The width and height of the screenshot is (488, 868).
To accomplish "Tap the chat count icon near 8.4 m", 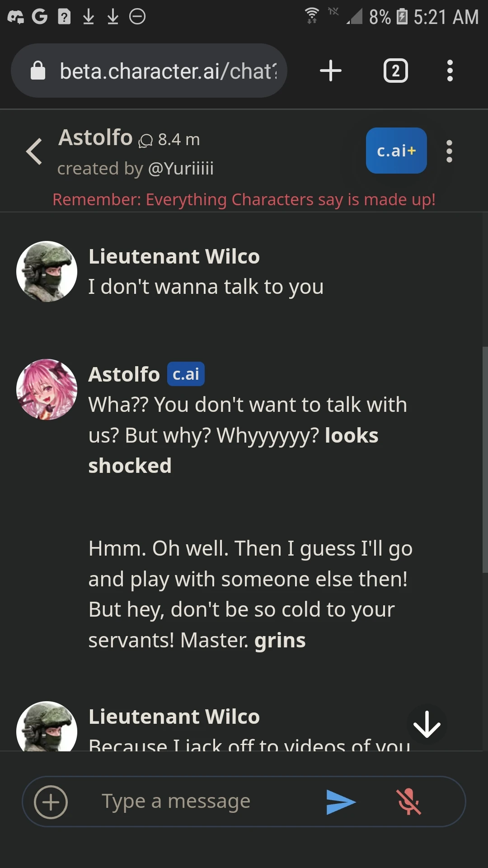I will coord(145,141).
